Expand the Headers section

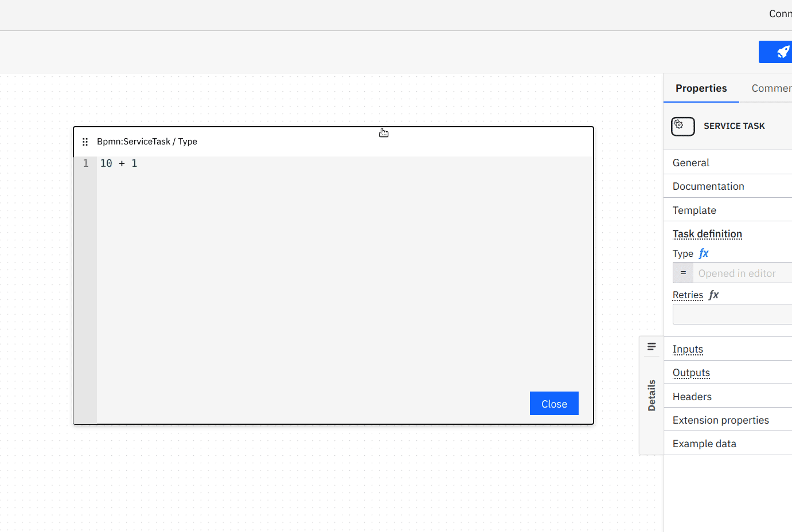click(x=692, y=396)
